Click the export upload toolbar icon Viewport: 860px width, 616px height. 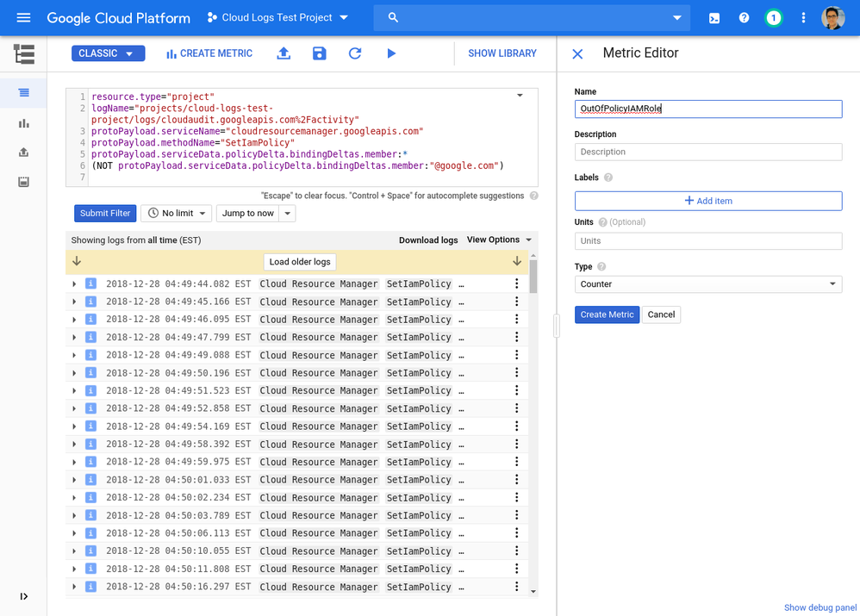click(284, 53)
